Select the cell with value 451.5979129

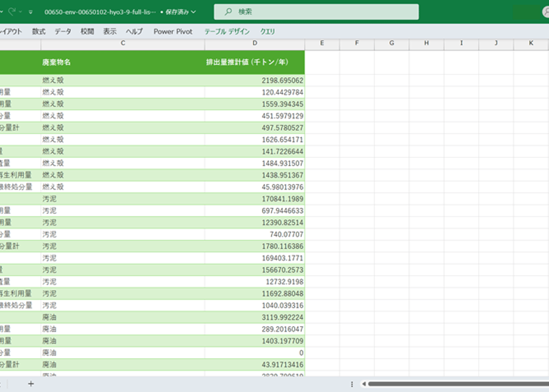[x=254, y=116]
